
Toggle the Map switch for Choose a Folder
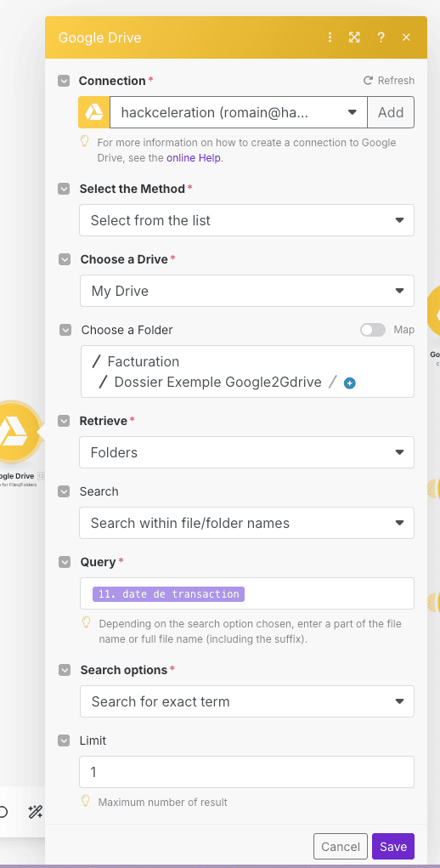[x=373, y=330]
